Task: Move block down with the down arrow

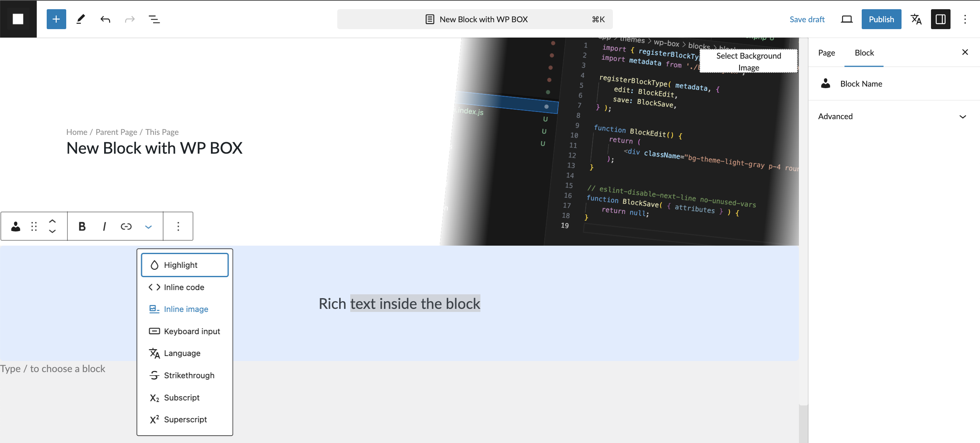Action: [x=52, y=231]
